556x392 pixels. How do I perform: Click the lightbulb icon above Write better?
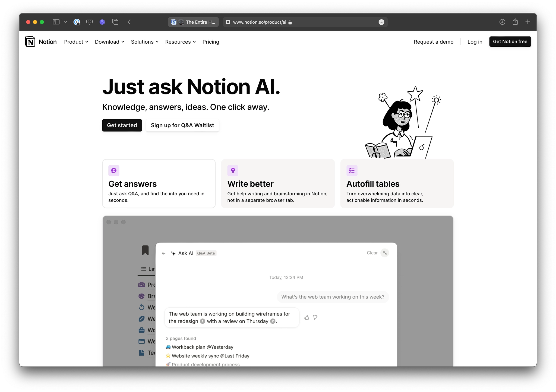coord(233,170)
